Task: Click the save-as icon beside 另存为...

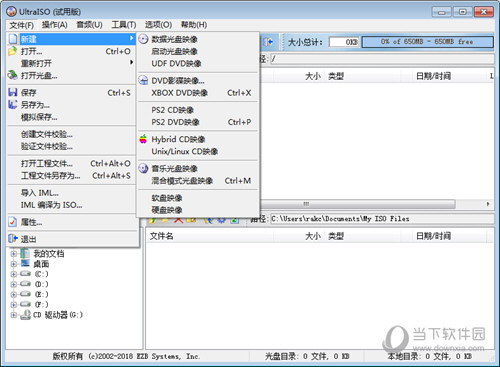Action: (13, 104)
